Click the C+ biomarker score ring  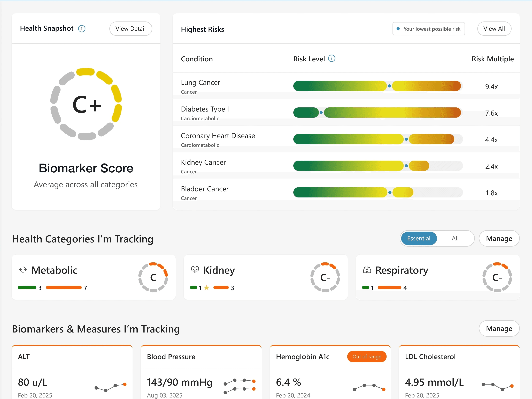[86, 104]
